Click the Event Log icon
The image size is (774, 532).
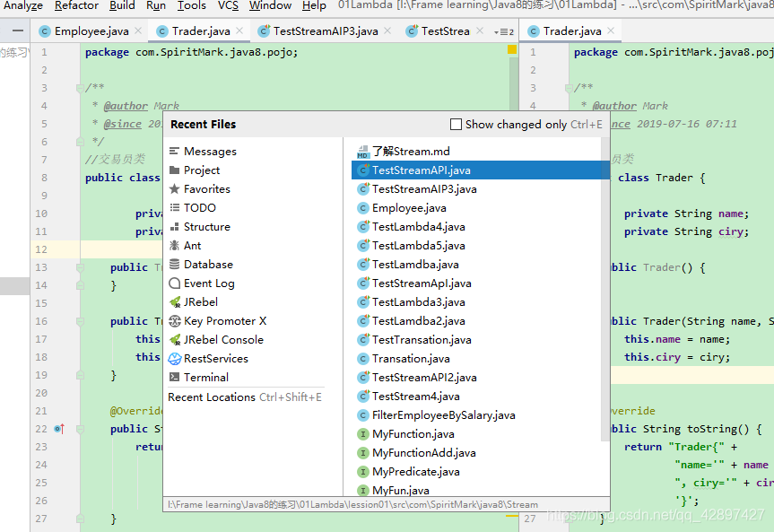point(174,283)
